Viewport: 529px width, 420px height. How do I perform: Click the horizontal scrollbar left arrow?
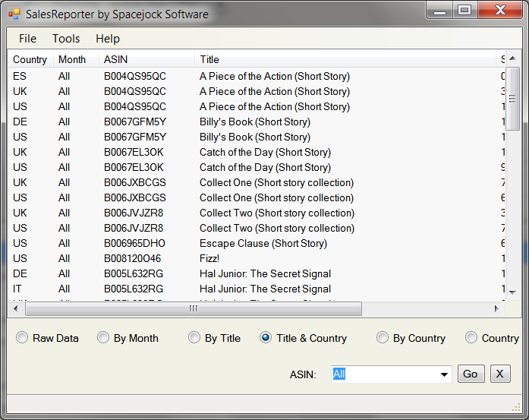(x=16, y=308)
